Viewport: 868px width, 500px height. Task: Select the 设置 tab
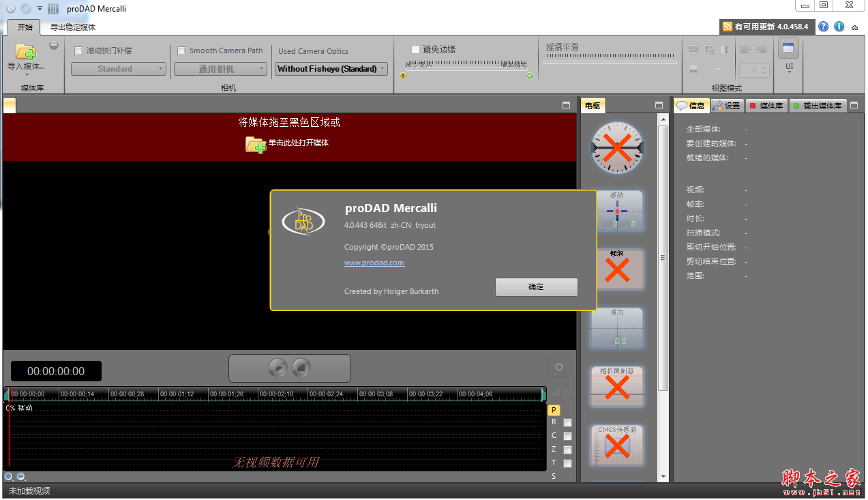coord(727,106)
